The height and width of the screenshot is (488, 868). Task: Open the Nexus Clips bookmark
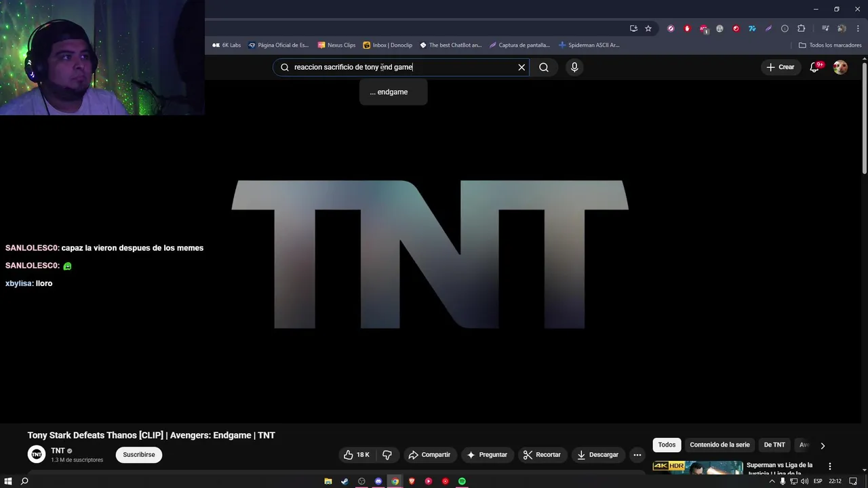click(336, 45)
